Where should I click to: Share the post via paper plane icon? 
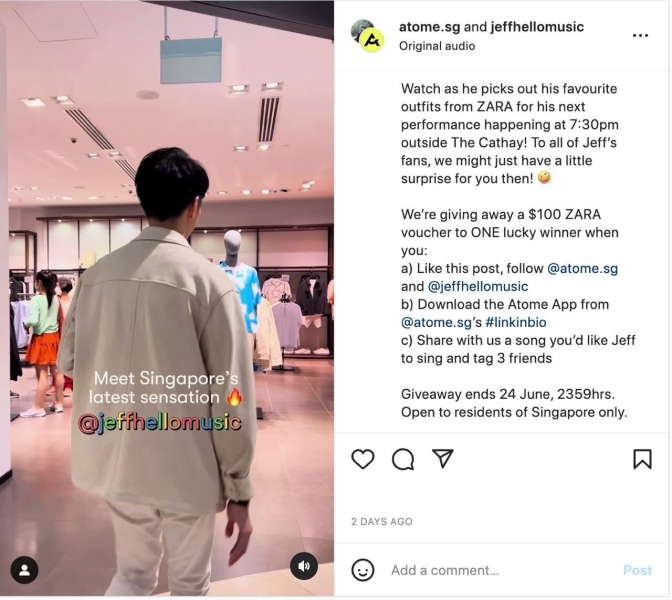coord(443,459)
